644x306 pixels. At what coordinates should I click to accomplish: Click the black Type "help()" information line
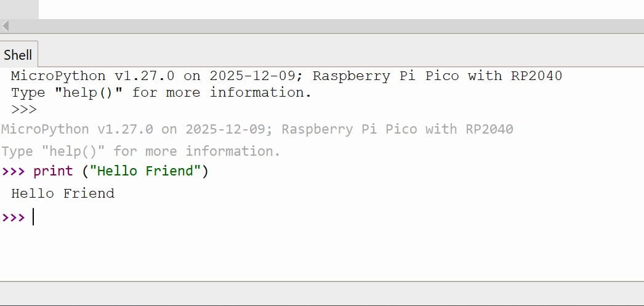[161, 93]
